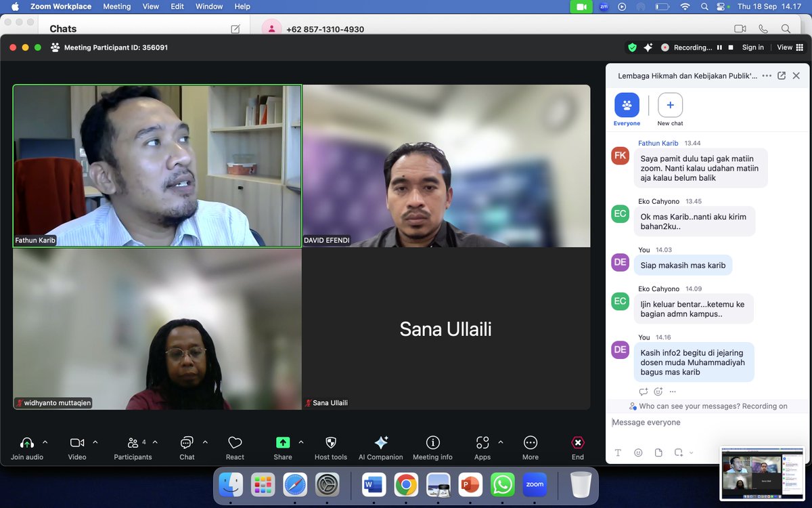The height and width of the screenshot is (508, 812).
Task: Start a New chat
Action: click(670, 110)
